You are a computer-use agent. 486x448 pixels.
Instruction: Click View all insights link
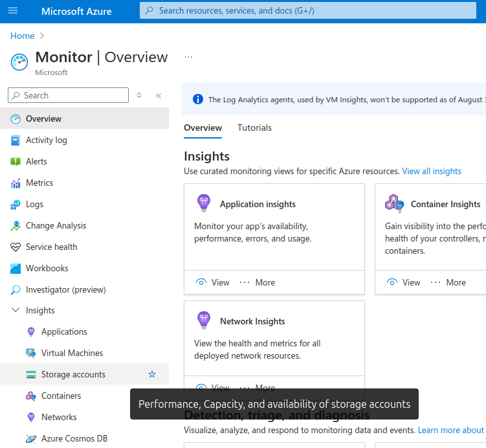click(x=432, y=171)
